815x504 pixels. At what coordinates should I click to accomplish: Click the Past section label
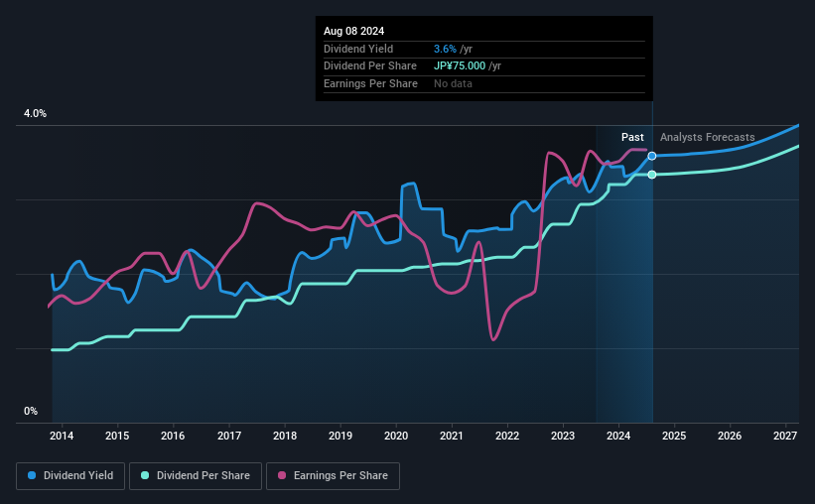[x=632, y=137]
